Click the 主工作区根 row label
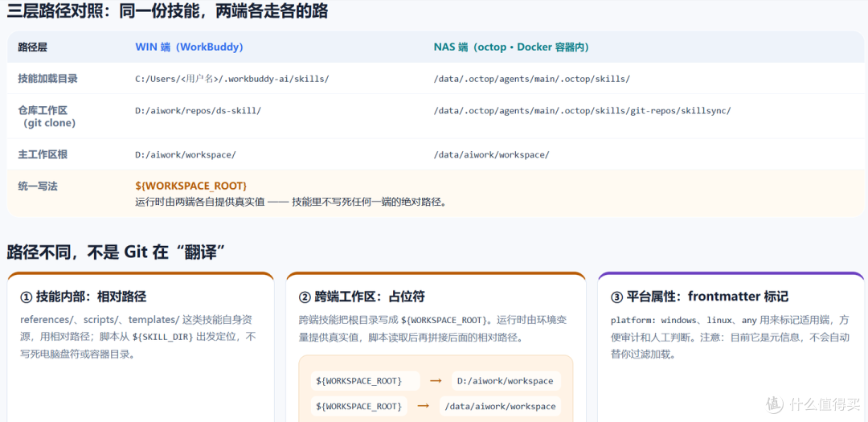 click(x=43, y=154)
